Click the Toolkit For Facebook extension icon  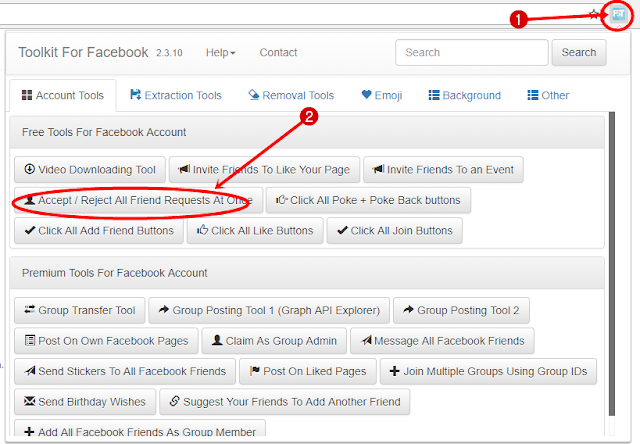618,15
